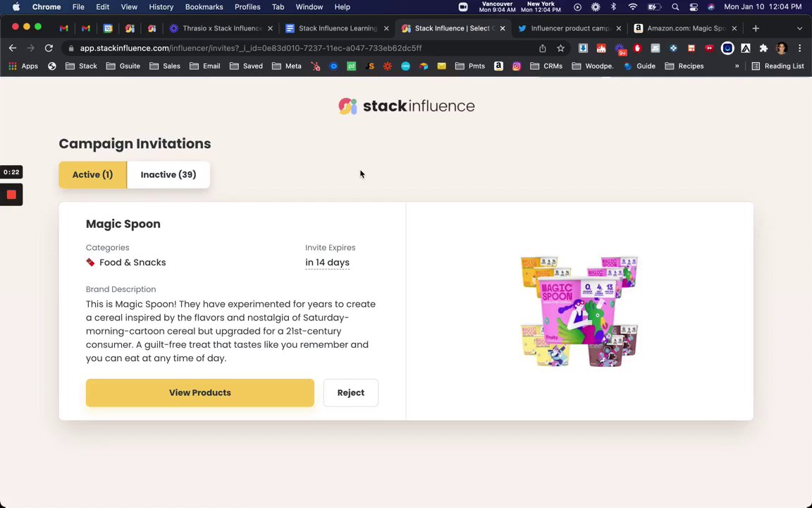Go back to the previous page
This screenshot has width=812, height=508.
coord(13,48)
